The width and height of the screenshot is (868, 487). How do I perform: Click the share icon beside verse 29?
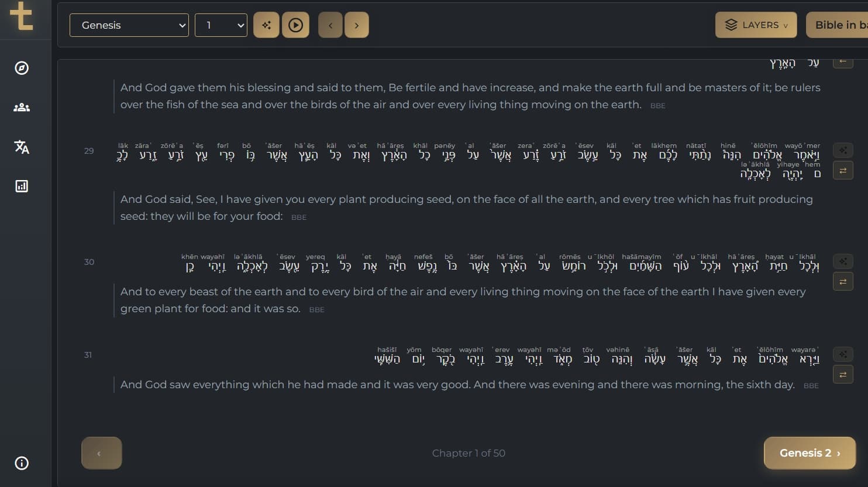tap(843, 150)
